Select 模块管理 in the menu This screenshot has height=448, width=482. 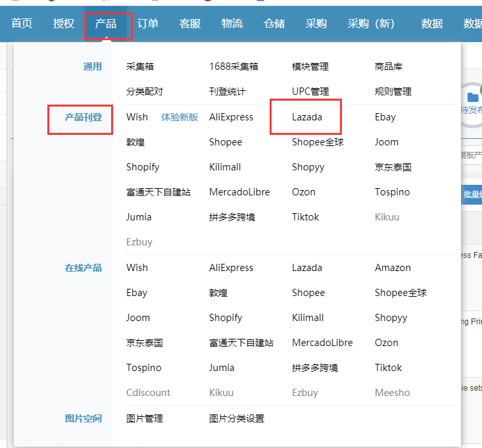[310, 66]
